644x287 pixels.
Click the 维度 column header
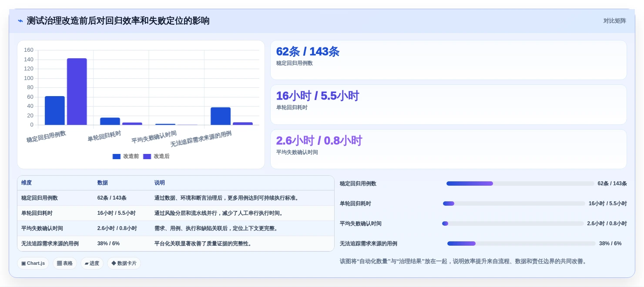pos(27,183)
